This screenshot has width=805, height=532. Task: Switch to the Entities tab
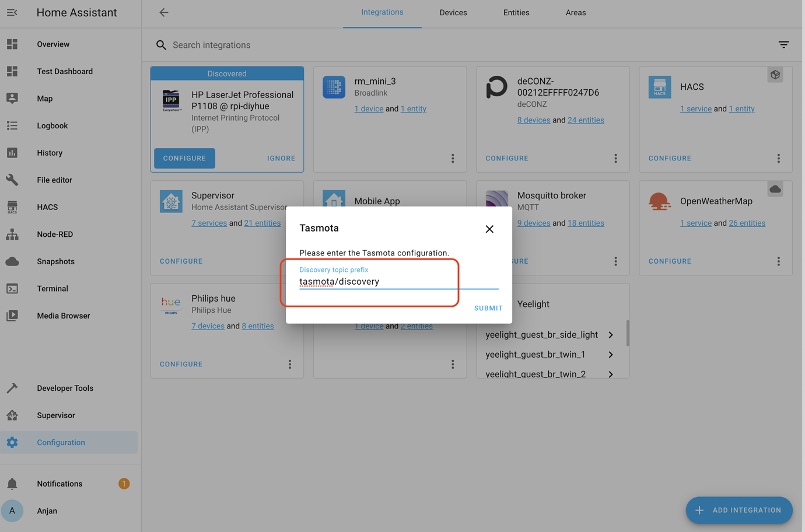pos(516,12)
